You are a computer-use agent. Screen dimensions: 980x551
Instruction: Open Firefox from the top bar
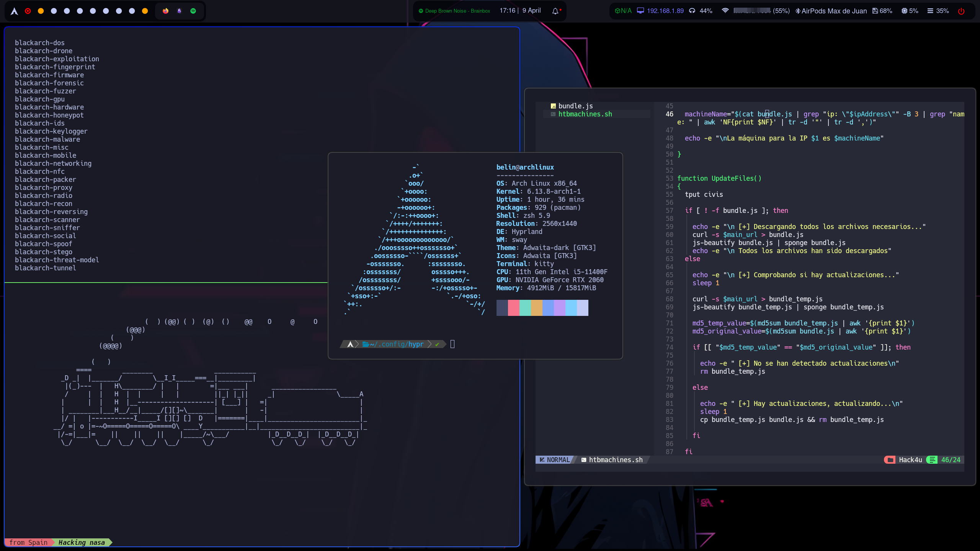(165, 11)
